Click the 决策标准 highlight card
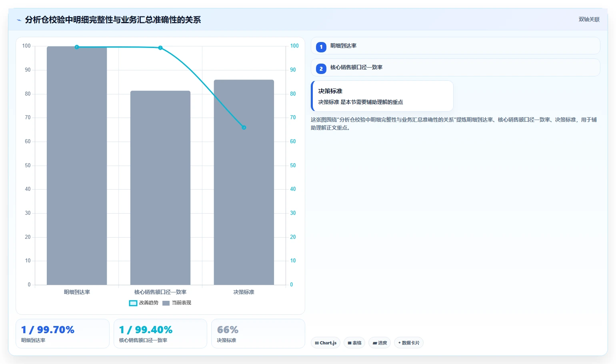The width and height of the screenshot is (616, 364). (x=382, y=96)
